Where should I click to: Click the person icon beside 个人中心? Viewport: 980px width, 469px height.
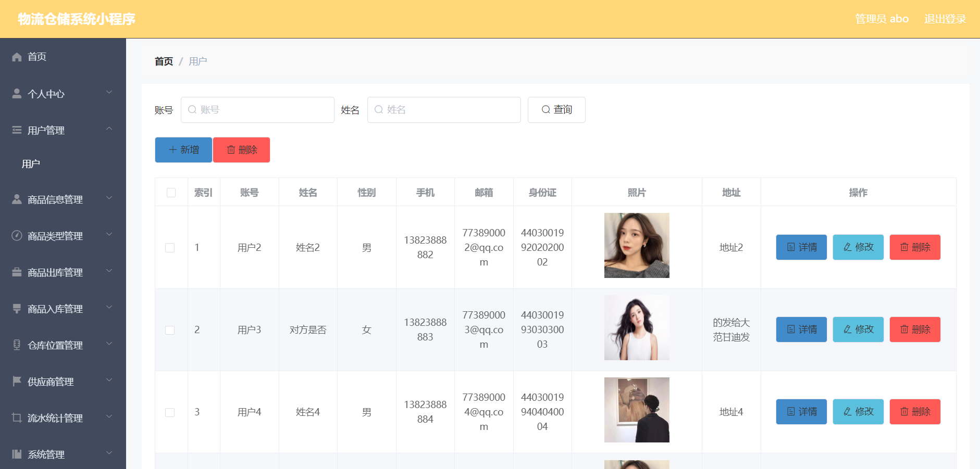click(17, 93)
